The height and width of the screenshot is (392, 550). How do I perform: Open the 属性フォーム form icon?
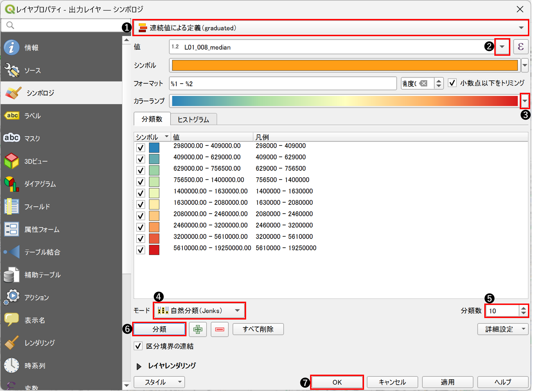point(11,229)
